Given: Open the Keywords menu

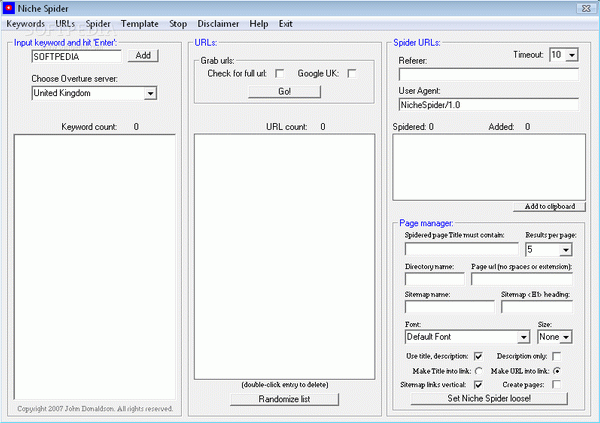Looking at the screenshot, I should pos(26,24).
